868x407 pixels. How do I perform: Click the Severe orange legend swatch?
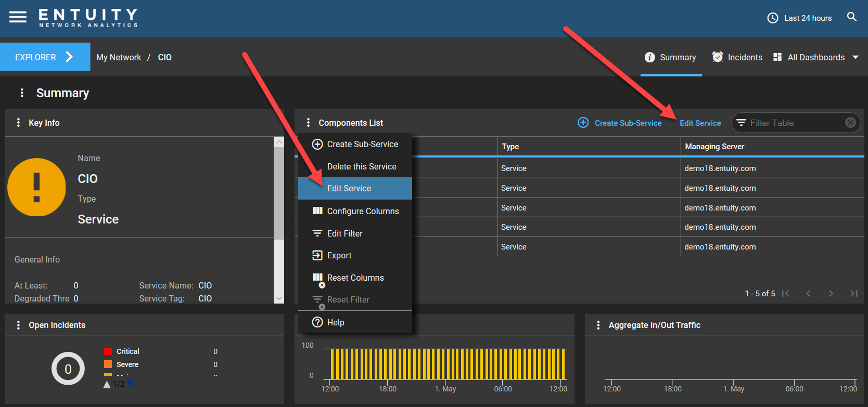click(x=108, y=364)
